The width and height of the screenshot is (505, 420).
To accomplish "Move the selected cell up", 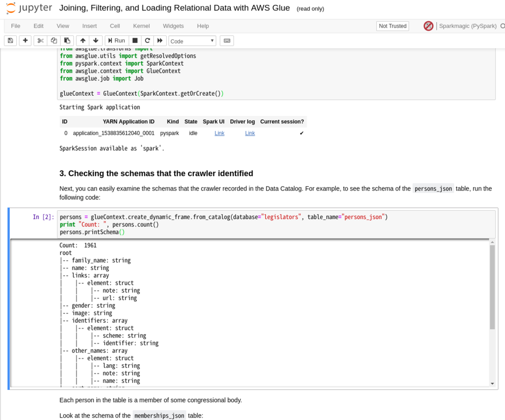I will (x=82, y=40).
